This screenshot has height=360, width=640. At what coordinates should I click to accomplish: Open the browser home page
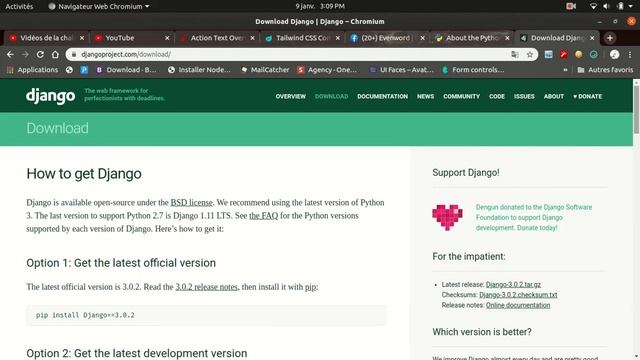point(55,54)
